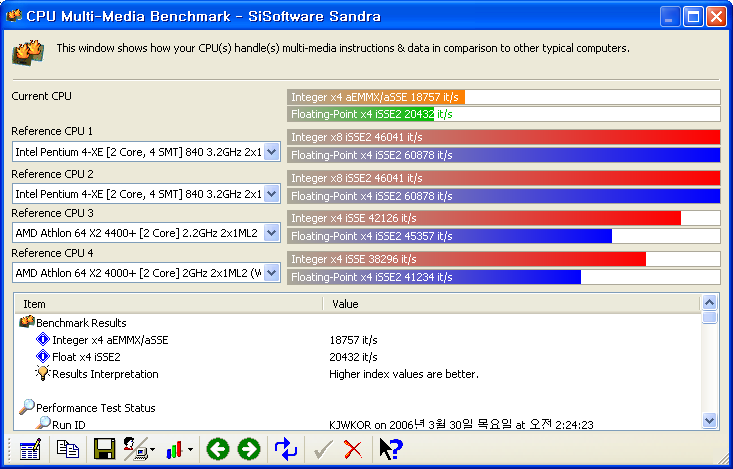Click the grey checkmark OK icon

323,449
